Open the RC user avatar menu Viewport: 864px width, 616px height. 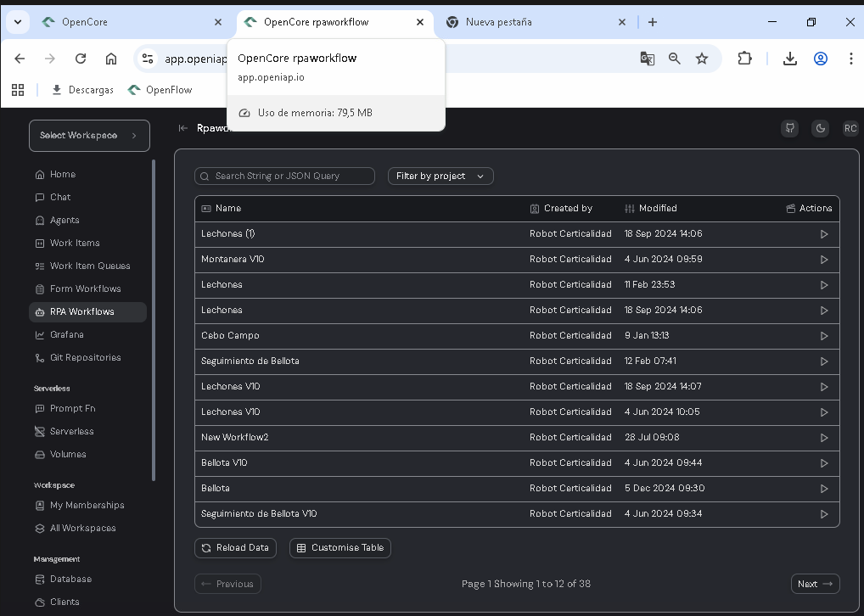[x=850, y=128]
